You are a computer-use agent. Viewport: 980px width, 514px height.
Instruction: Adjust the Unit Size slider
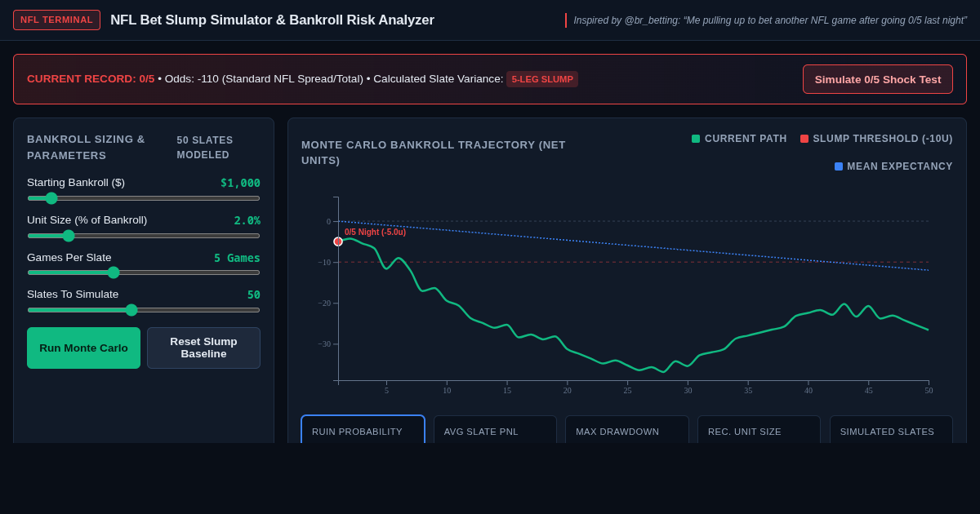[x=144, y=236]
